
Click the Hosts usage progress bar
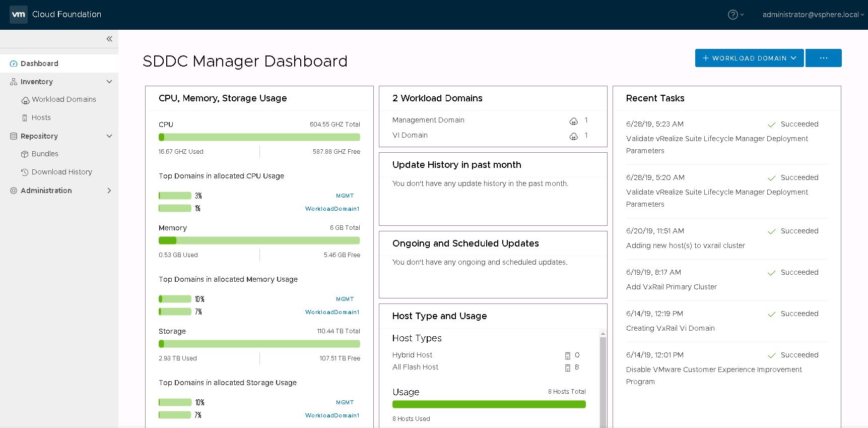tap(489, 404)
